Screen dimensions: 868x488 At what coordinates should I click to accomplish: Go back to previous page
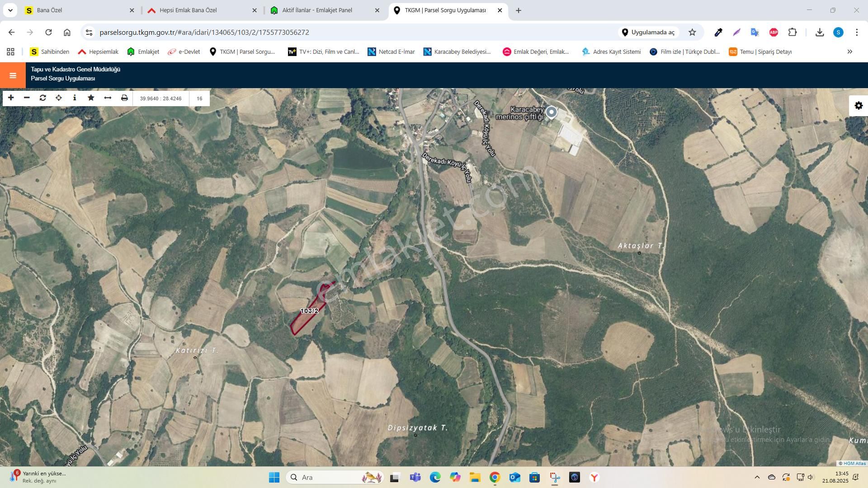click(12, 32)
